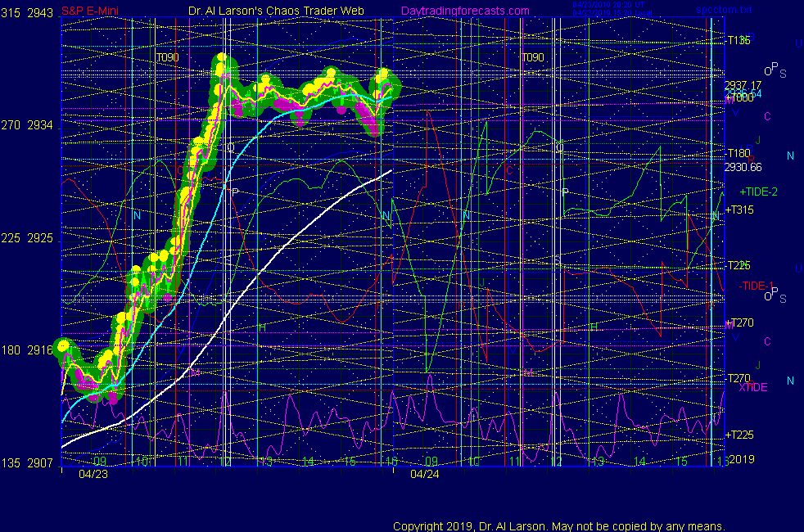
Task: Click the +T000 level label
Action: click(739, 98)
